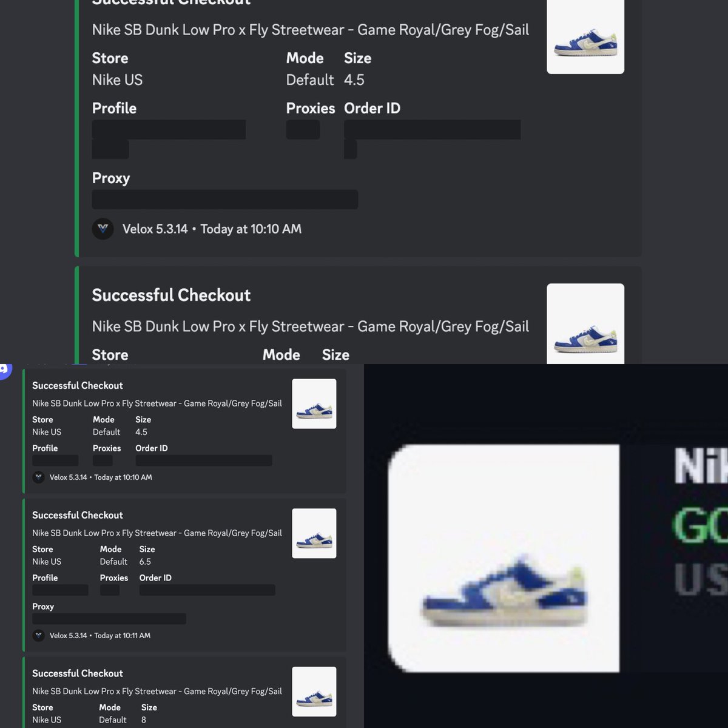The height and width of the screenshot is (728, 728).
Task: Click the Successful Checkout heading of the second embed
Action: tap(170, 295)
